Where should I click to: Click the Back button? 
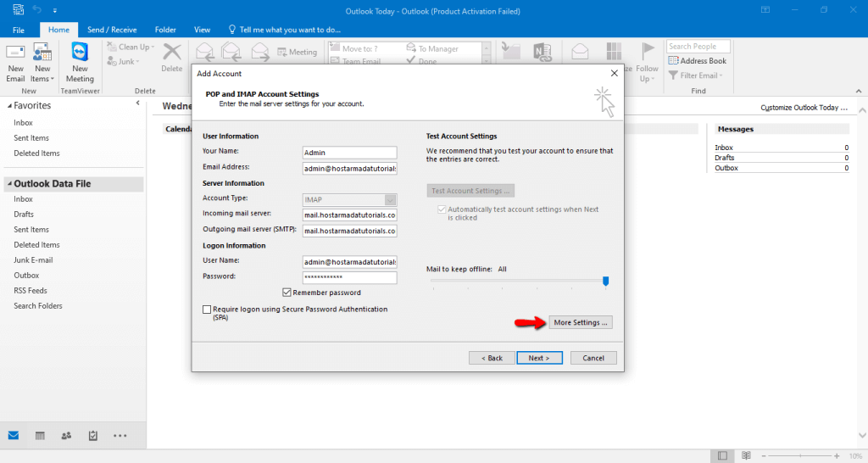click(x=492, y=358)
